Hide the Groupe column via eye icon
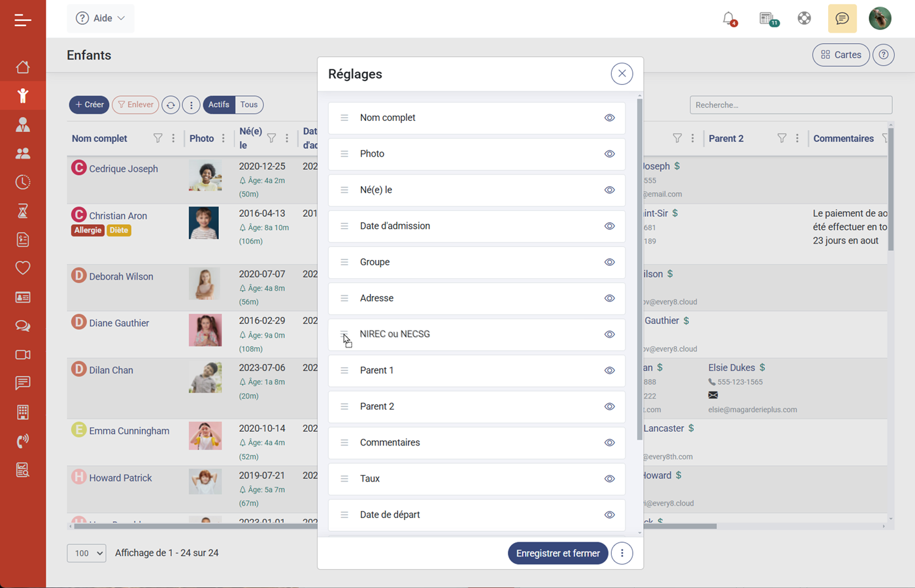 tap(609, 263)
